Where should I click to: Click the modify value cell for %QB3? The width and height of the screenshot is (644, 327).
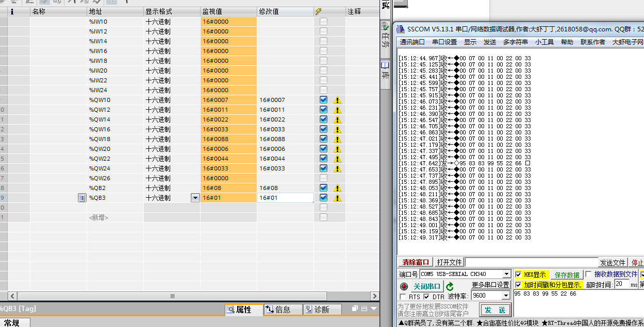click(285, 198)
